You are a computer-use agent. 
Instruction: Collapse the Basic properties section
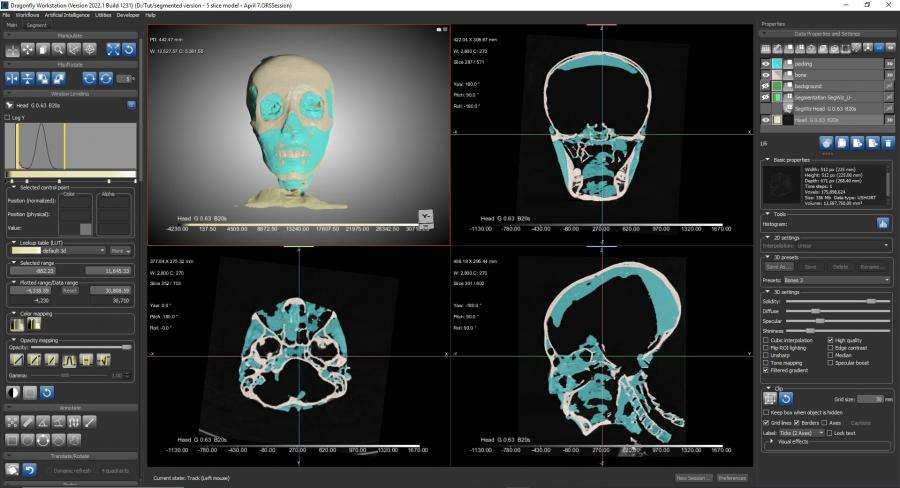(x=767, y=159)
